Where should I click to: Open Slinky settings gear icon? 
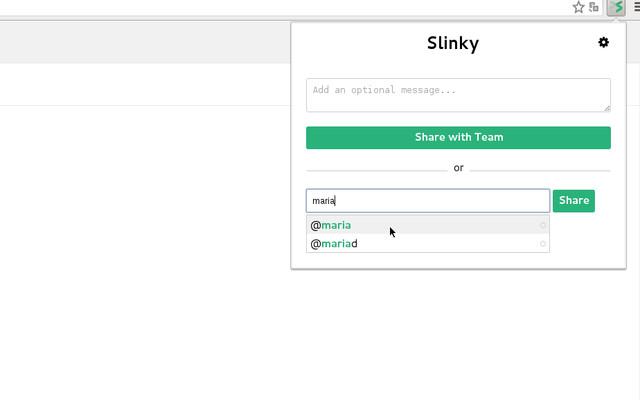coord(603,42)
